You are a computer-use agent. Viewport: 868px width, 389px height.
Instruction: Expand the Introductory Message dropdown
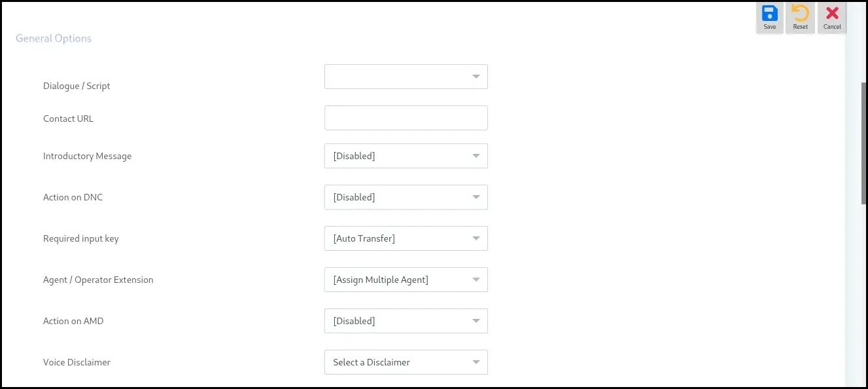tap(406, 156)
